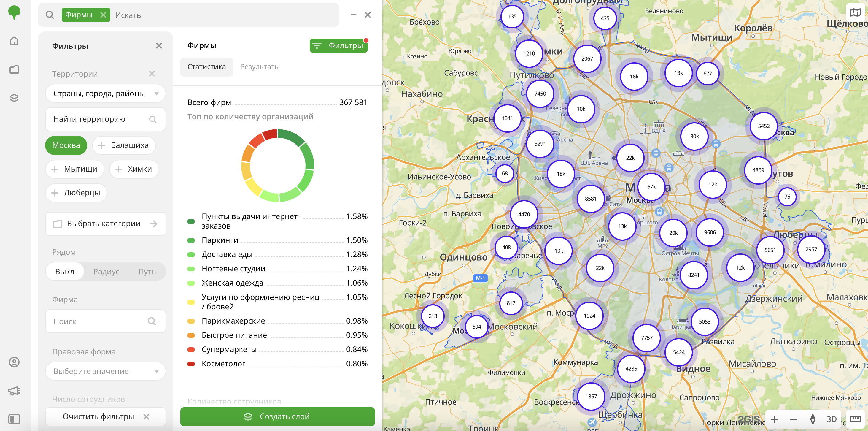
Task: Click the Быстрое питание legend row
Action: (x=277, y=335)
